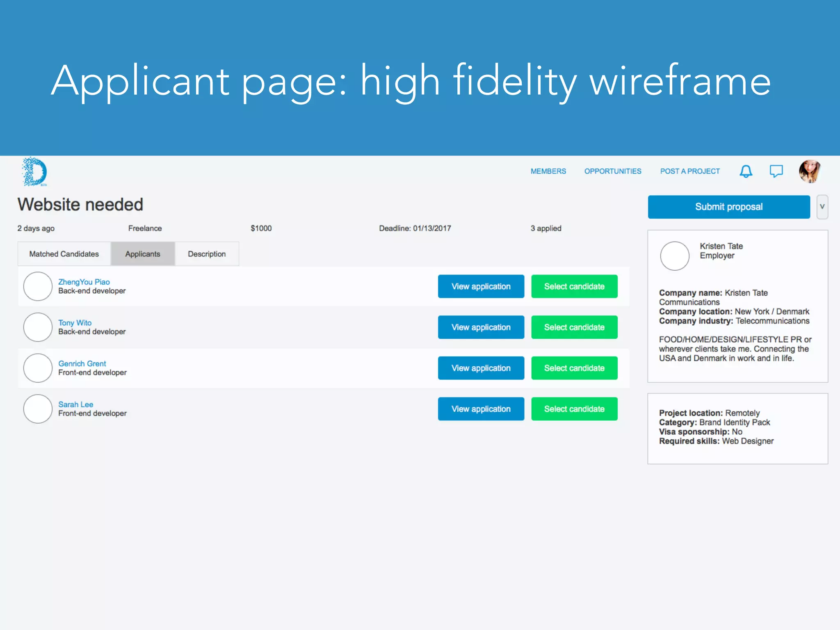Click 'Visa sponsorship: No' line
Screen dimensions: 840x630
(x=701, y=432)
